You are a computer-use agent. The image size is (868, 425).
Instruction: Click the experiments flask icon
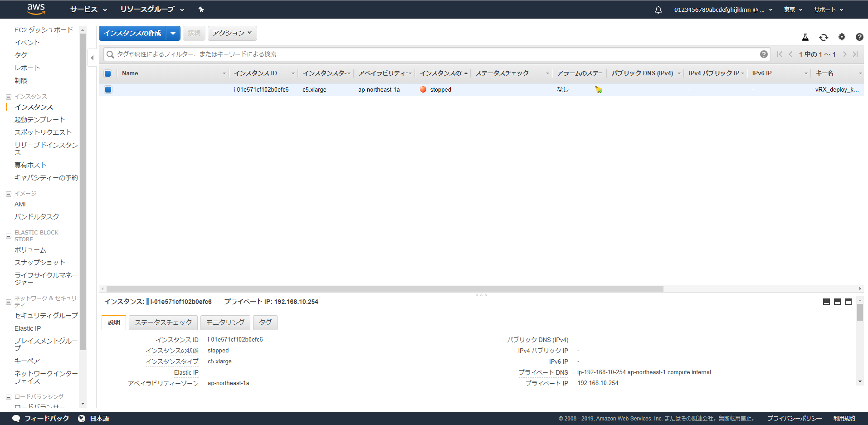(805, 37)
